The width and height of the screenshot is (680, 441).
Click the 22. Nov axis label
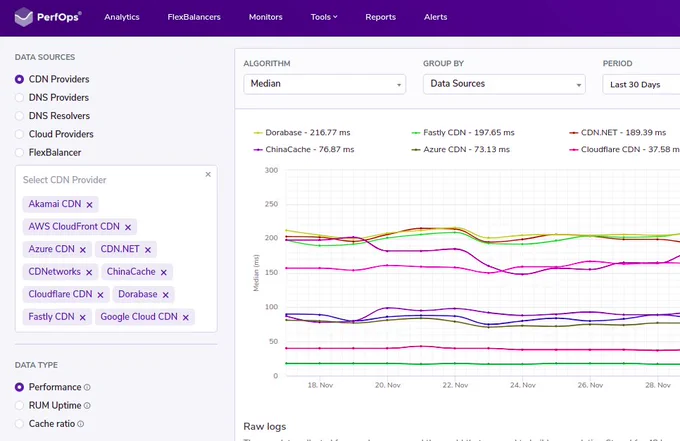coord(455,385)
